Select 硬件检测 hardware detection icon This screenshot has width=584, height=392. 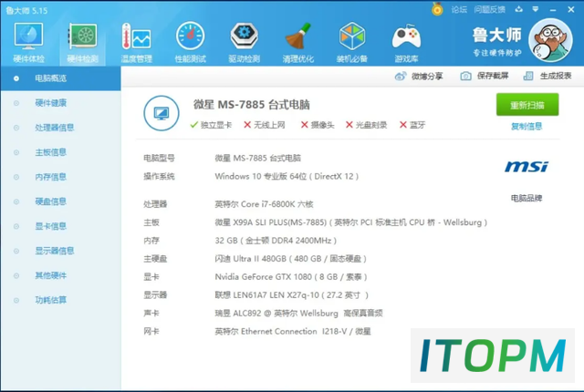[x=83, y=43]
